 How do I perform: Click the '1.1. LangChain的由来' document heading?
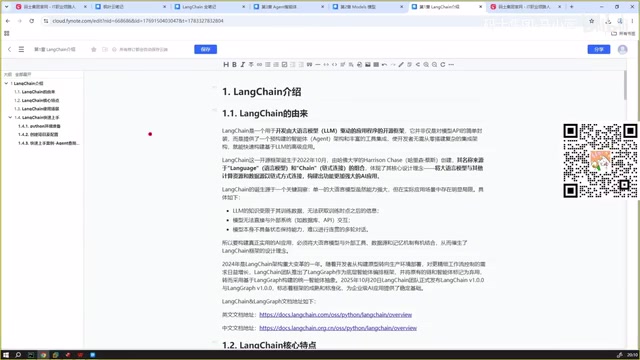265,113
